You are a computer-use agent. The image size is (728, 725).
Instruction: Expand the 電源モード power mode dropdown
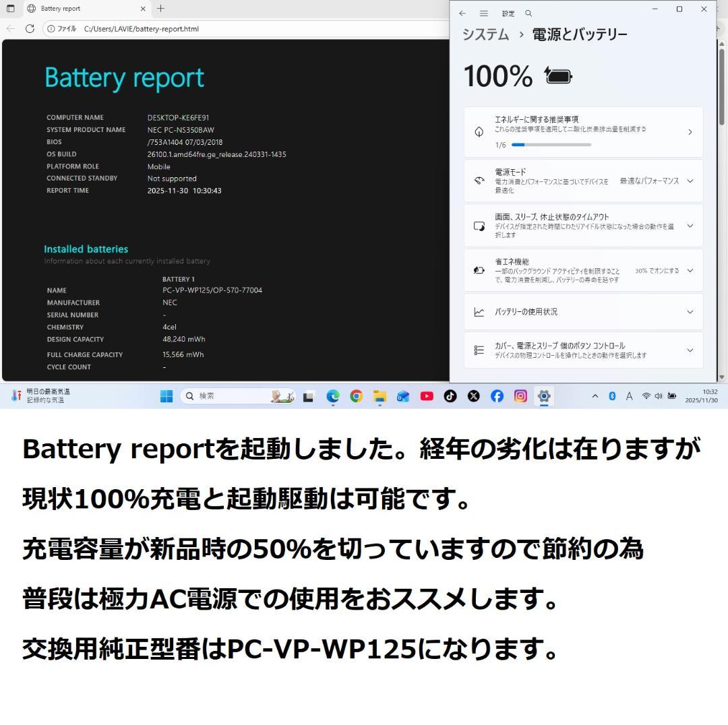[x=690, y=181]
